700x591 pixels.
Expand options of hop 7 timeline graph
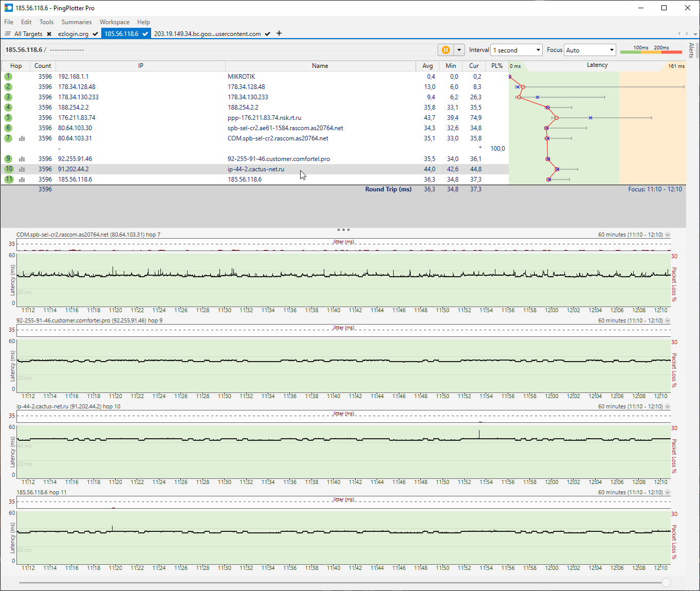(668, 235)
